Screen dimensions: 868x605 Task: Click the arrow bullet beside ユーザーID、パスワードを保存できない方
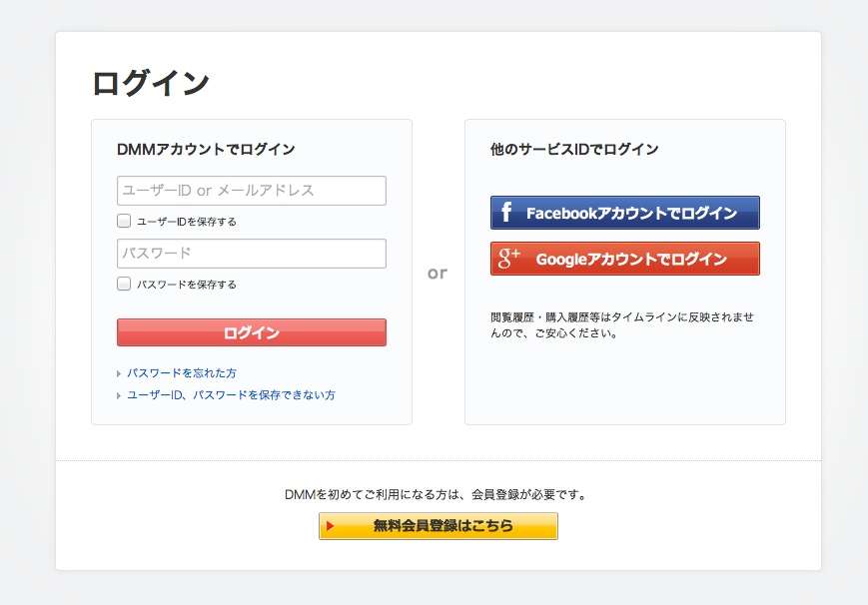click(119, 395)
